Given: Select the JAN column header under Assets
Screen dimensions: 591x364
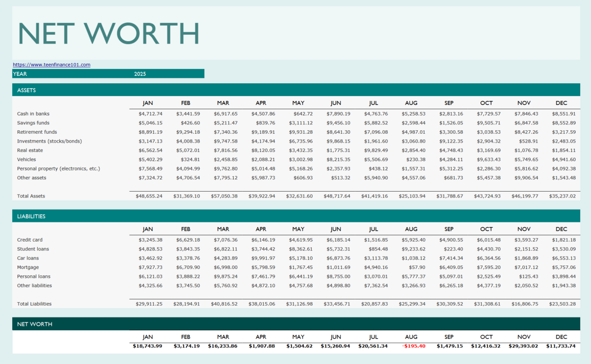Looking at the screenshot, I should [x=148, y=103].
